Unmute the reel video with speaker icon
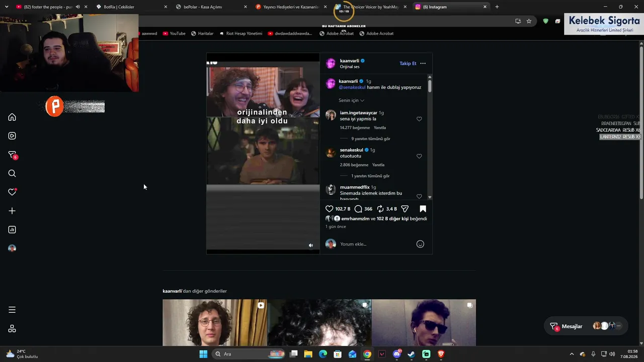 coord(311,245)
